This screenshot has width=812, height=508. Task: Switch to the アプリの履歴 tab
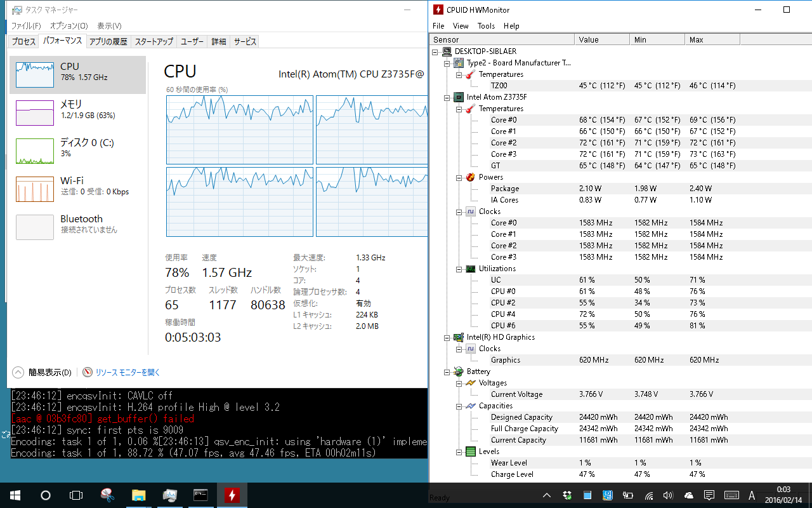tap(108, 41)
